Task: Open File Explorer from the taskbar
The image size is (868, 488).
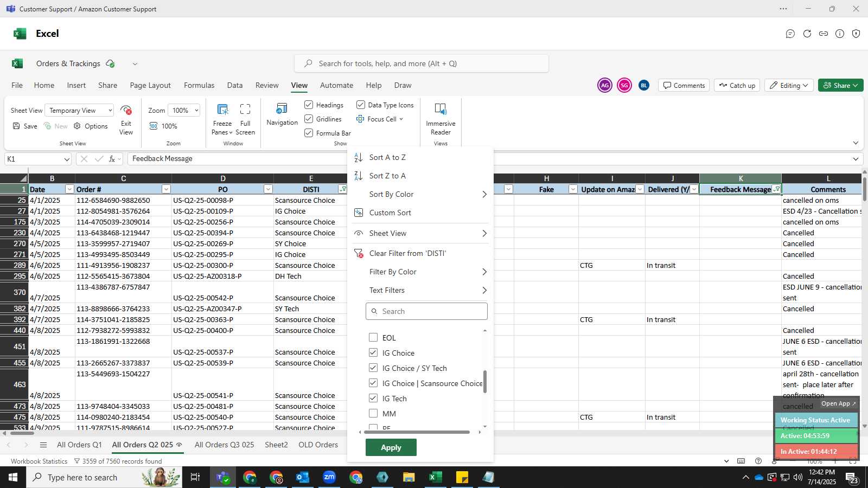Action: 409,477
